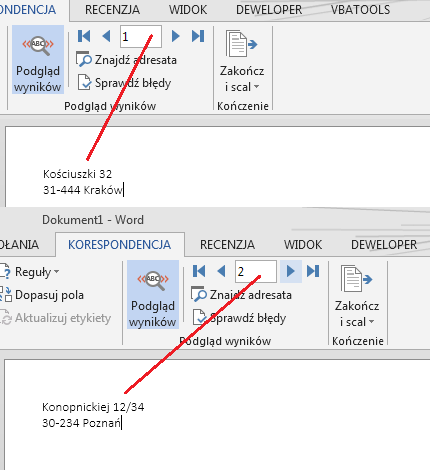Select KORESPONDENCJA tab in lower window
The height and width of the screenshot is (470, 430).
pos(120,245)
